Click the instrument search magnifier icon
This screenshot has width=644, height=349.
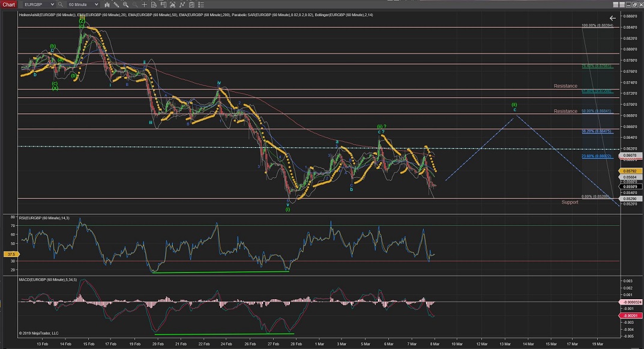61,5
